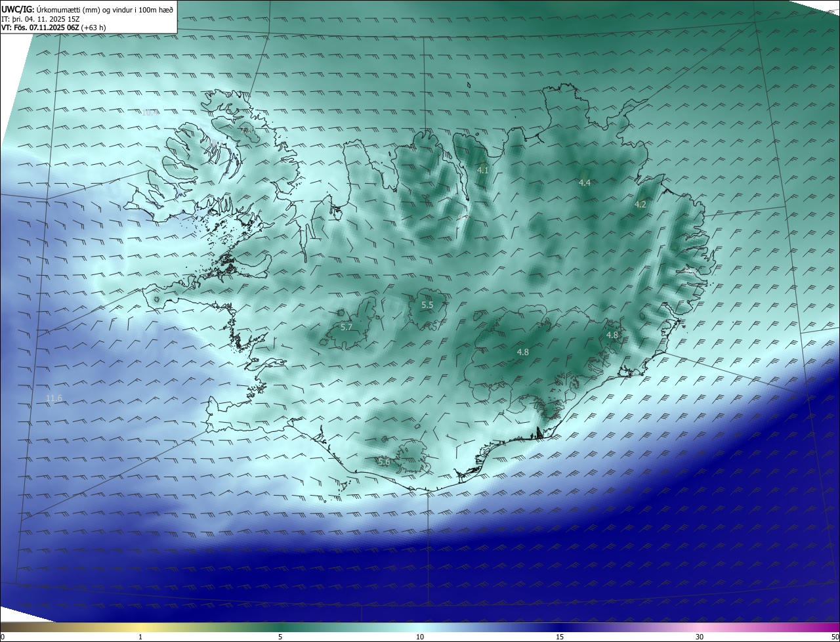Viewport: 840px width, 642px height.
Task: Click the 1 tick on the color scale
Action: pos(140,637)
